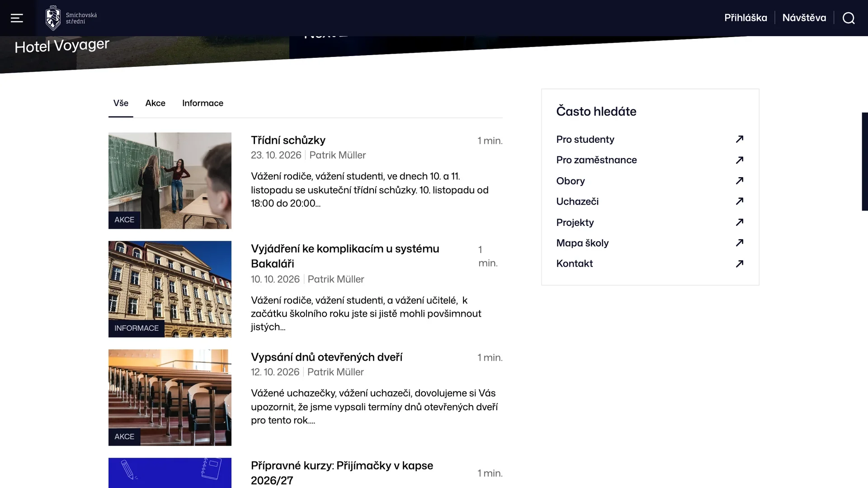The image size is (868, 488).
Task: Open the Pro zaměstnance link
Action: 596,160
